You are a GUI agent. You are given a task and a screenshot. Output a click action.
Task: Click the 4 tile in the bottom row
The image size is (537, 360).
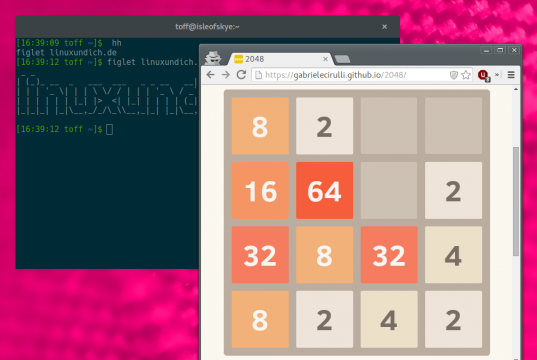(389, 319)
